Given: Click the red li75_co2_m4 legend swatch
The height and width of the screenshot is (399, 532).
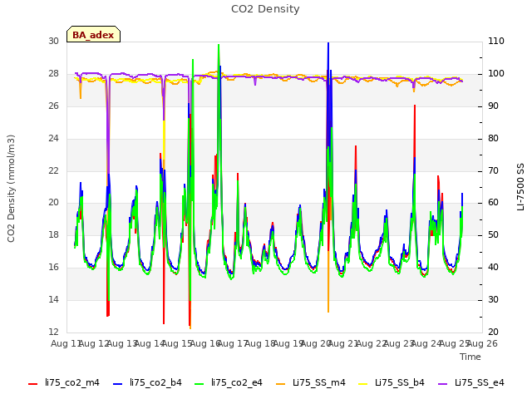Looking at the screenshot, I should click(x=33, y=384).
